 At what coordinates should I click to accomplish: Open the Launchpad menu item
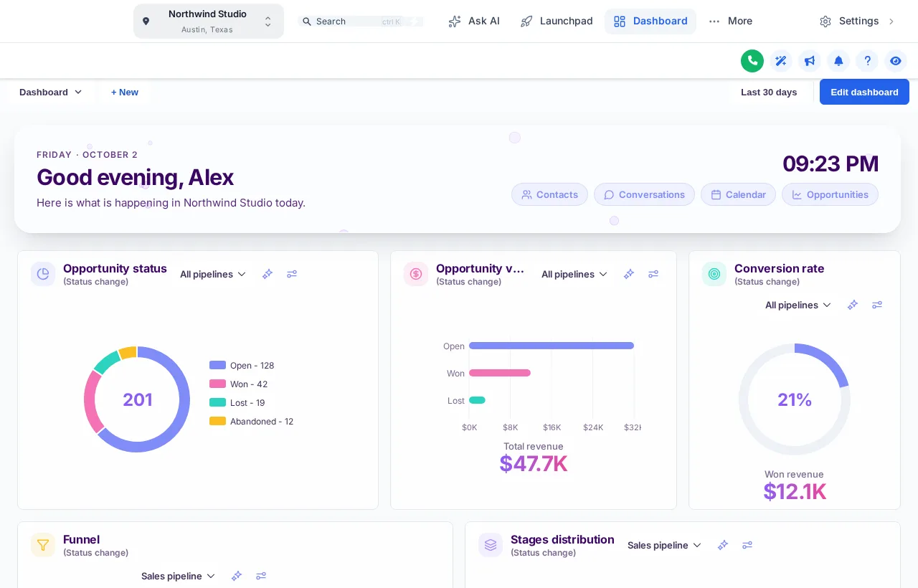[x=557, y=21]
